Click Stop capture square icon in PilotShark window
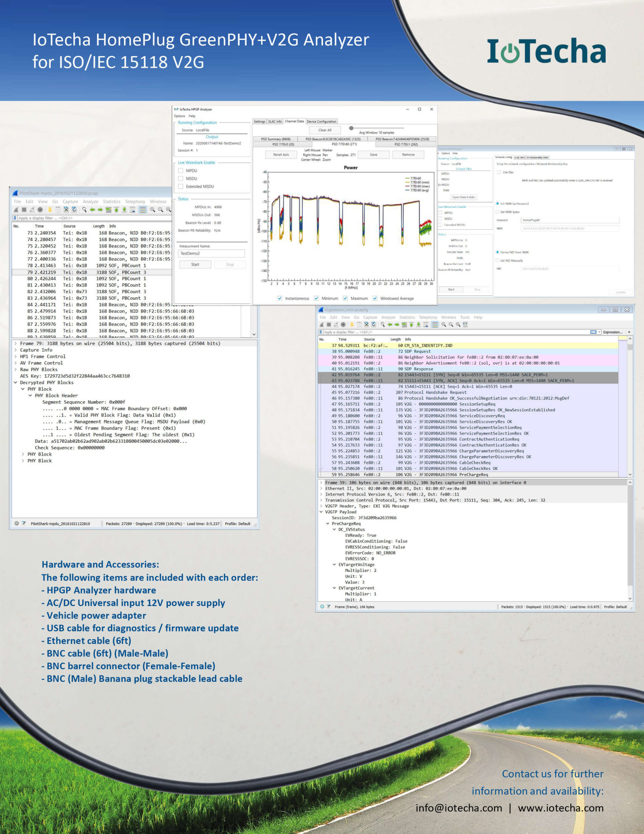This screenshot has height=834, width=644. tap(24, 210)
